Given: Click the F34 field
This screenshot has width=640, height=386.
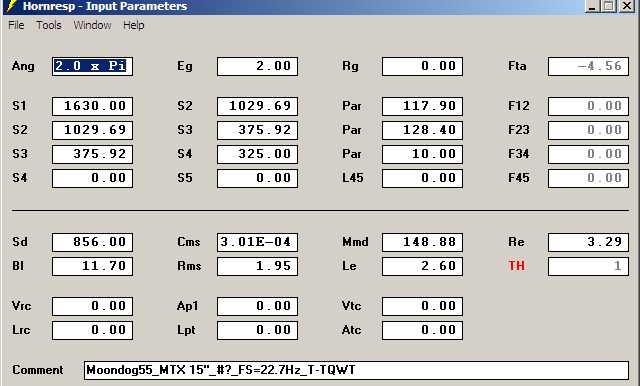Looking at the screenshot, I should pyautogui.click(x=588, y=155).
